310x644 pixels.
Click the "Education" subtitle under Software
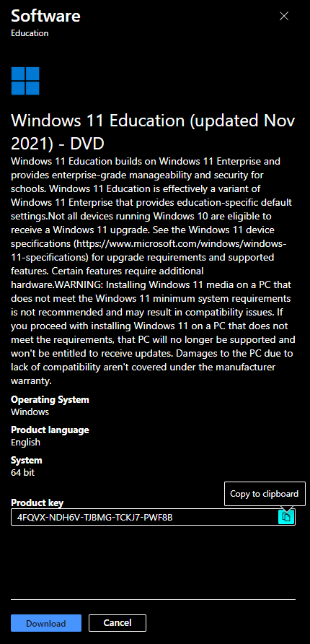tap(30, 33)
